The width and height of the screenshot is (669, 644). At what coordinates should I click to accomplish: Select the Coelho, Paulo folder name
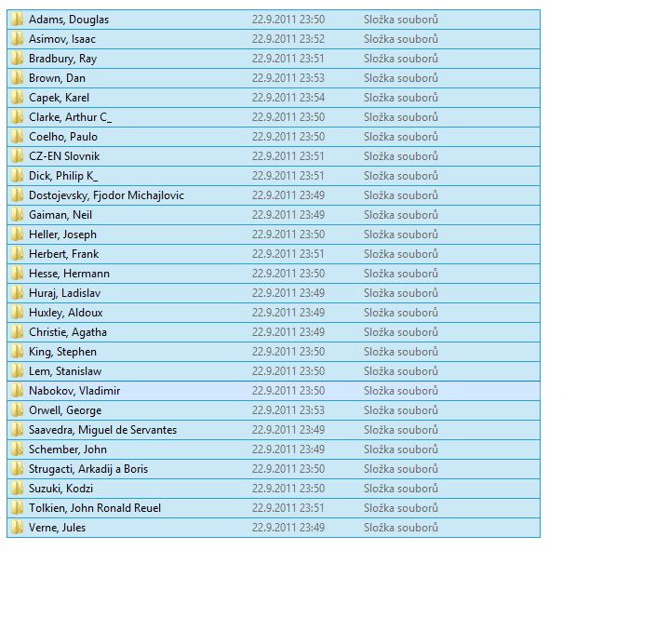pos(62,137)
